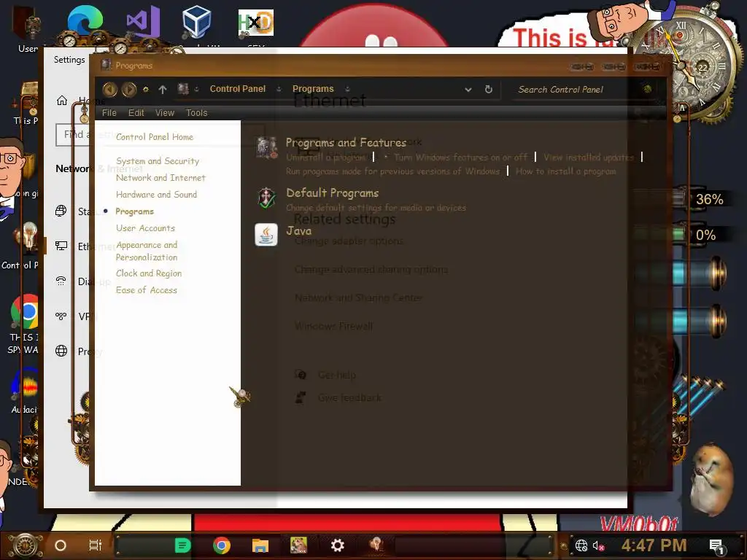This screenshot has height=560, width=747.
Task: Click the network globe tray icon
Action: click(581, 545)
